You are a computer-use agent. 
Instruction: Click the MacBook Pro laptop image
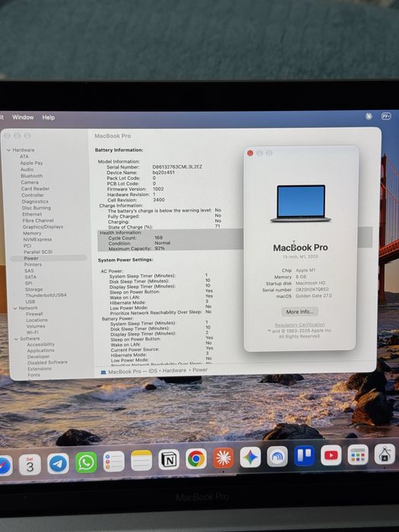pyautogui.click(x=301, y=204)
